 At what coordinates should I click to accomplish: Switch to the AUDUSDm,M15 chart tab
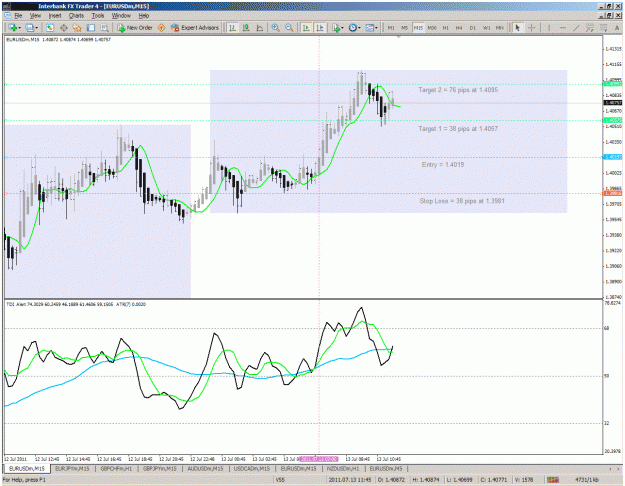[205, 468]
